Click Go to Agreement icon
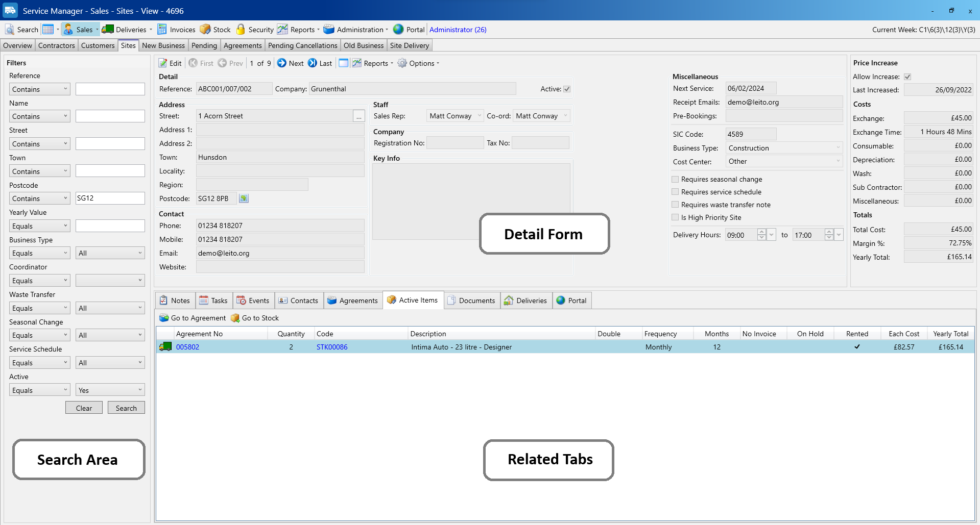Screen dimensions: 980x525 point(164,318)
